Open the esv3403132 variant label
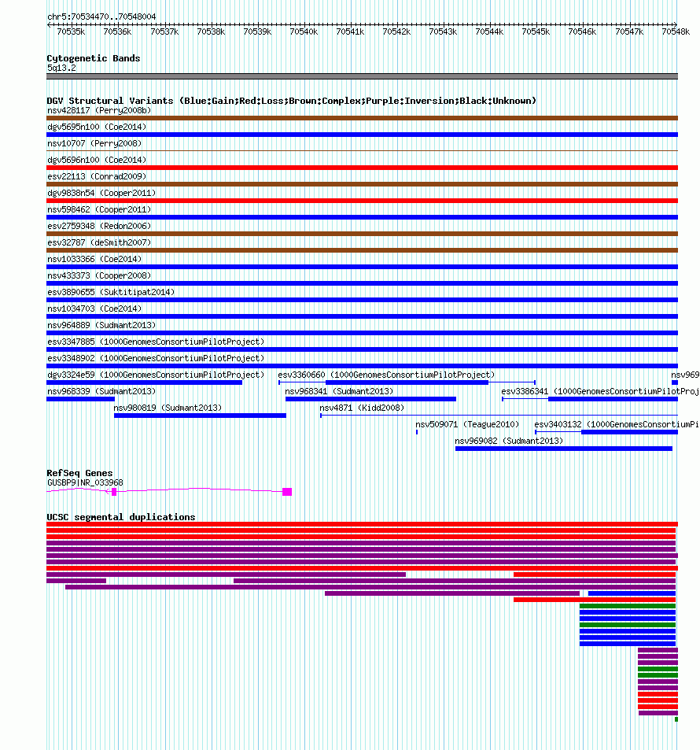Image resolution: width=700 pixels, height=750 pixels. [x=617, y=424]
